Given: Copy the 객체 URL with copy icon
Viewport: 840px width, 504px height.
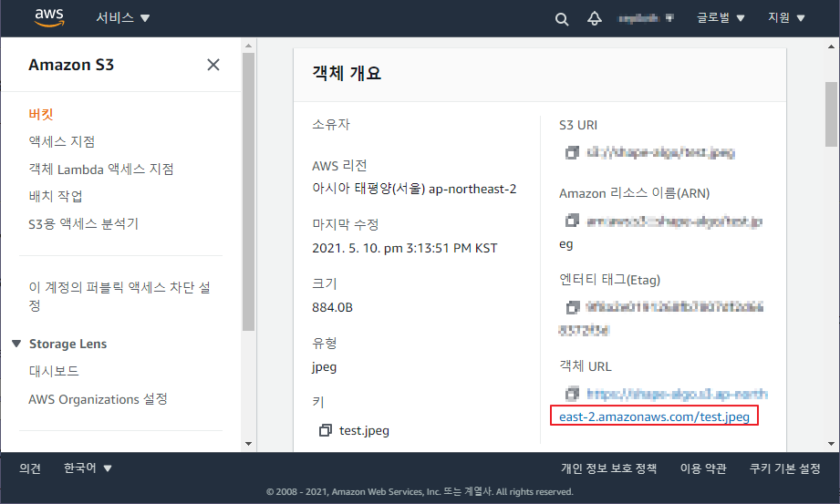Looking at the screenshot, I should point(572,394).
